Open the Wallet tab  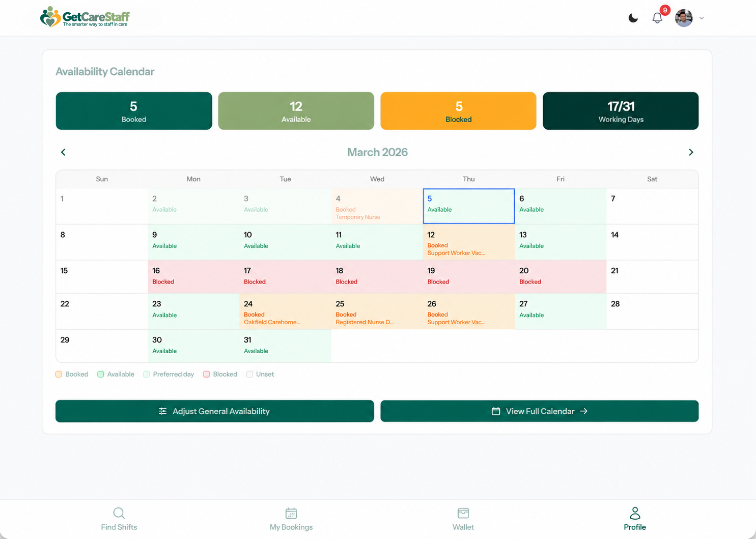(463, 519)
